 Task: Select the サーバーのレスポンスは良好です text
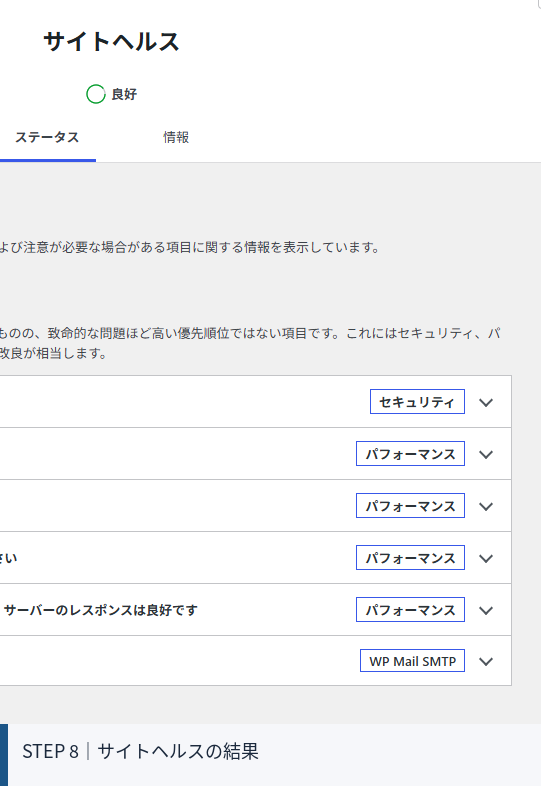coord(101,610)
